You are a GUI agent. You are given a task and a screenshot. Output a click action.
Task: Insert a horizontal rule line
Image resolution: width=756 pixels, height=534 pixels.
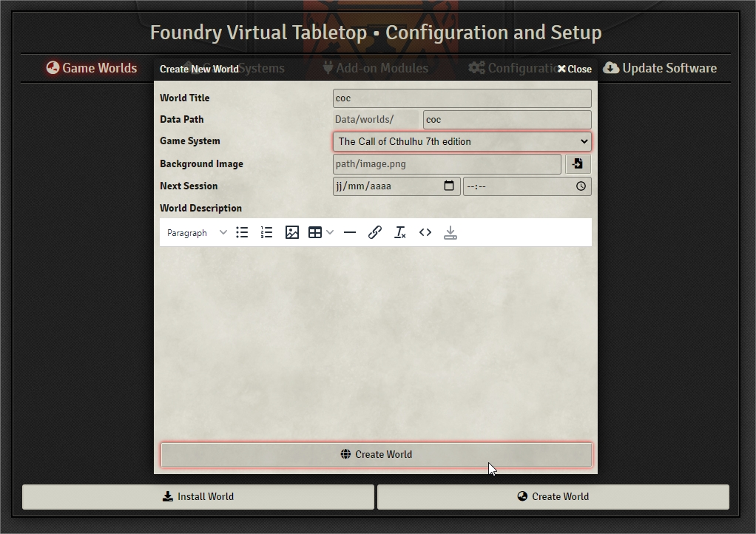(x=350, y=232)
